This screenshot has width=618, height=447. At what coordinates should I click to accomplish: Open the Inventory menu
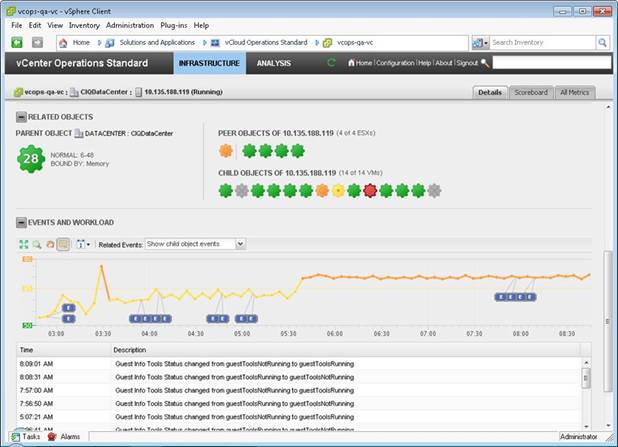tap(84, 25)
